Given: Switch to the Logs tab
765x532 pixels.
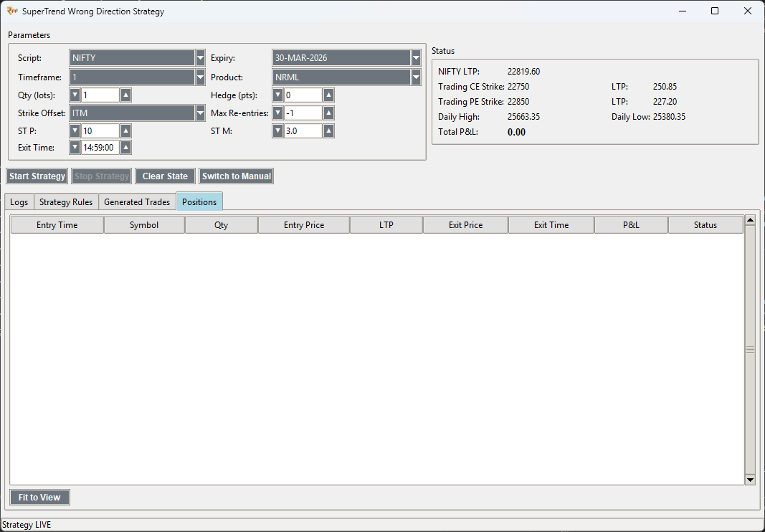Looking at the screenshot, I should point(19,202).
